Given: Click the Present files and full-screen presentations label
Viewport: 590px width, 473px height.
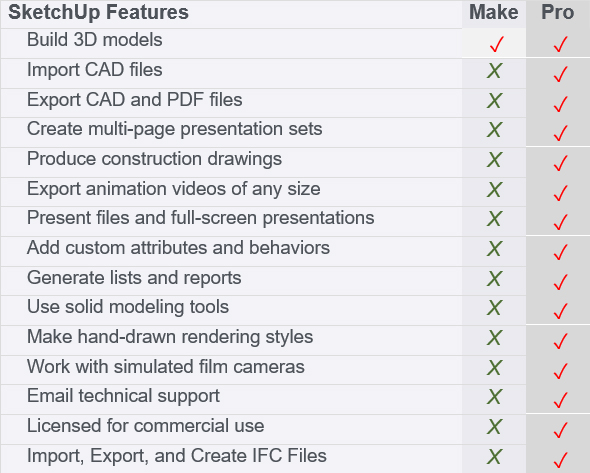Looking at the screenshot, I should point(201,218).
